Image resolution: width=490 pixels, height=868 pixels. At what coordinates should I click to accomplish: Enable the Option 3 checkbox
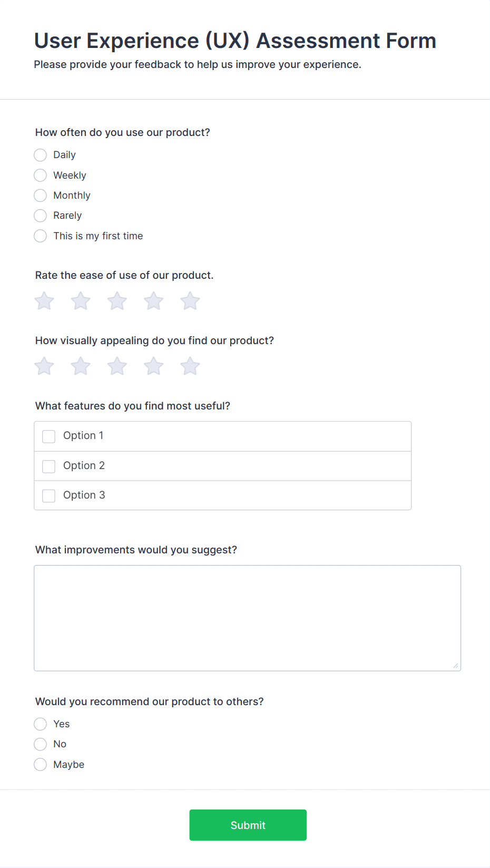pyautogui.click(x=49, y=496)
